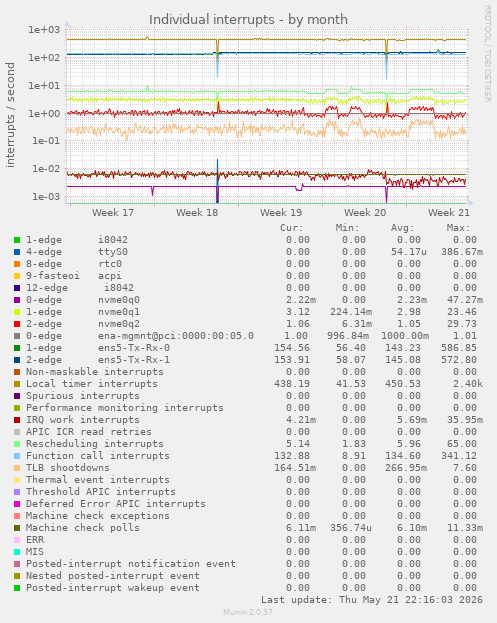Click the swatch beside the MIS entry

tap(17, 552)
